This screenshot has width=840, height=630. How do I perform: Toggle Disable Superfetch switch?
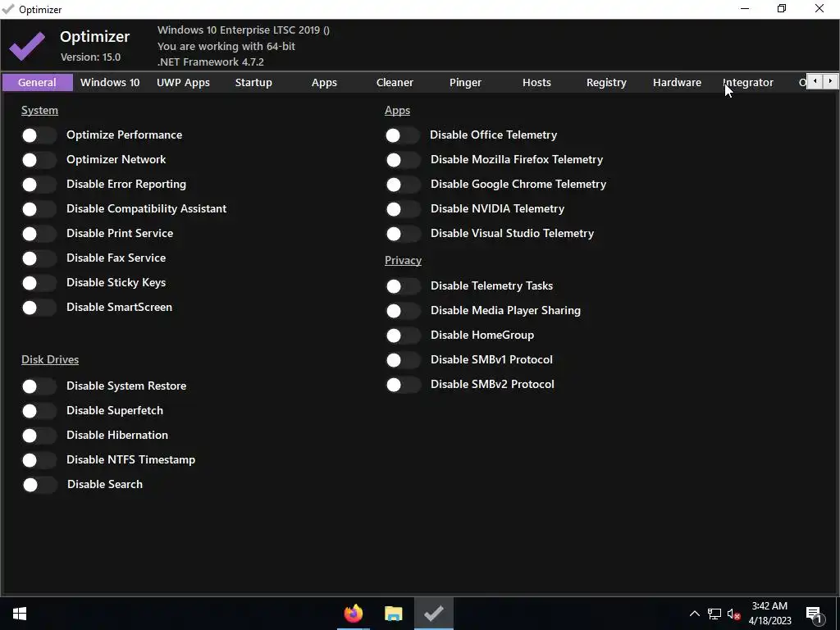pos(39,411)
